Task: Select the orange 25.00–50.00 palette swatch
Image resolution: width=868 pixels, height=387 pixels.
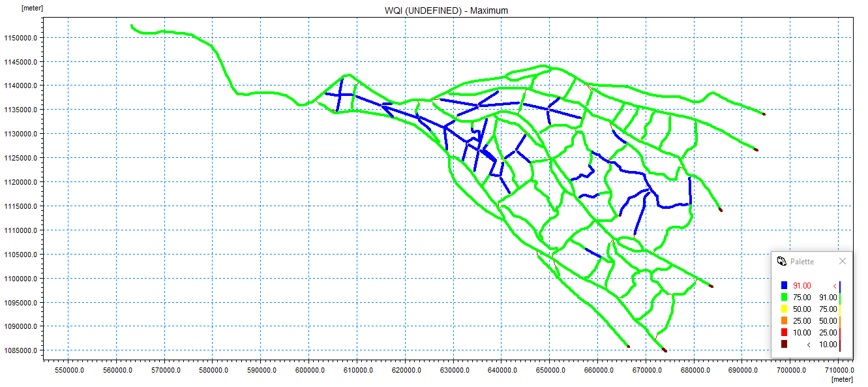Action: (x=784, y=320)
